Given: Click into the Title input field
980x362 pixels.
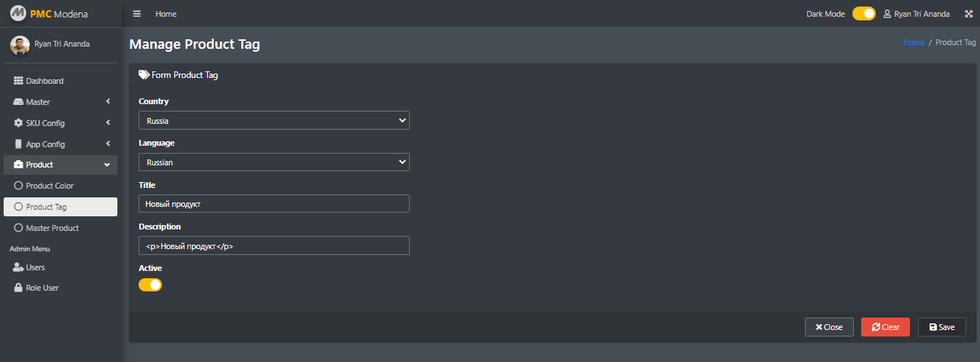Looking at the screenshot, I should [274, 204].
